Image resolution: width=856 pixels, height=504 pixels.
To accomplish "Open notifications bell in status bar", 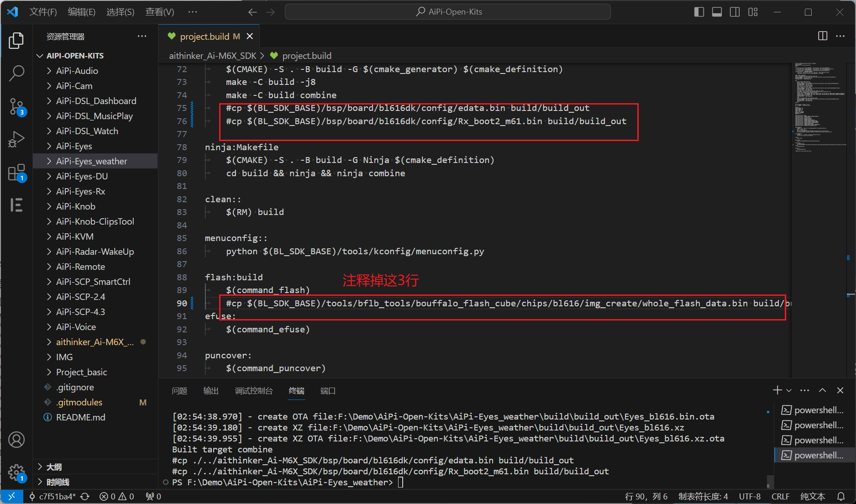I will coord(841,496).
